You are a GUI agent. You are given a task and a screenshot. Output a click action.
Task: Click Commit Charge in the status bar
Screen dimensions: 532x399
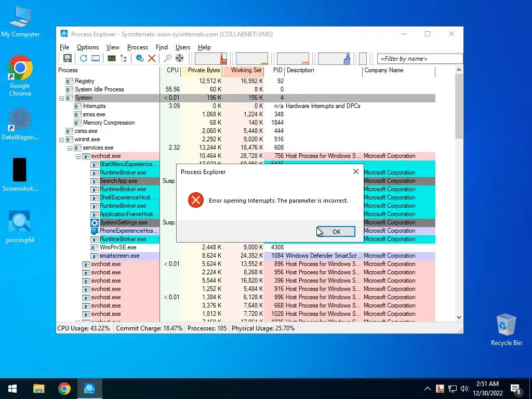149,328
